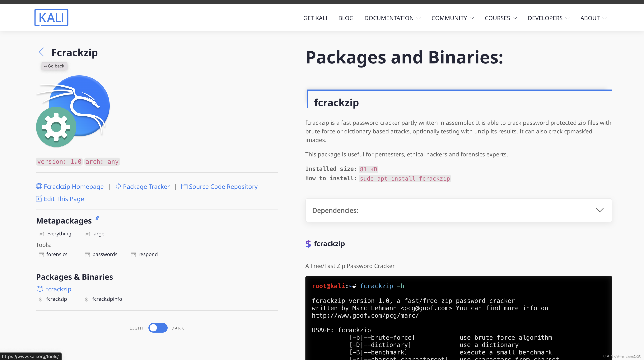This screenshot has width=644, height=360.
Task: Click the archive icon next to passwords
Action: pos(87,255)
